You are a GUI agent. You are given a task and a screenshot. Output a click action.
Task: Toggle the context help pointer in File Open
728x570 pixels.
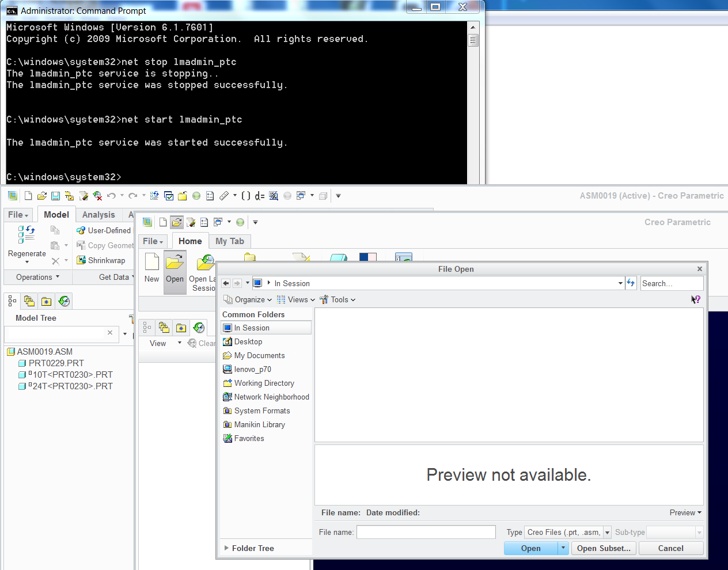coord(695,299)
